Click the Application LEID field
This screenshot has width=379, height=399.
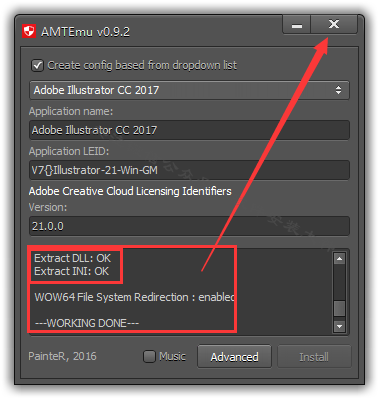click(189, 170)
